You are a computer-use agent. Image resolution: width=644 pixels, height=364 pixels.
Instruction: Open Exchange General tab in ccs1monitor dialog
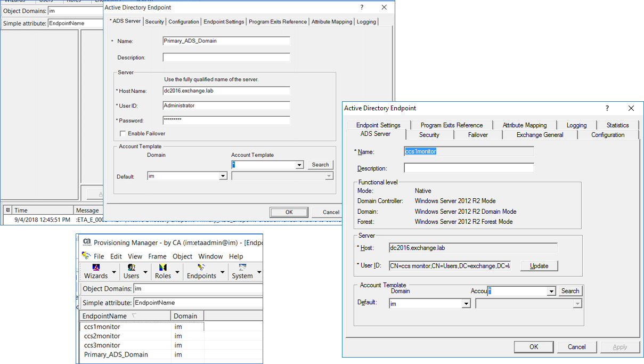click(x=540, y=135)
